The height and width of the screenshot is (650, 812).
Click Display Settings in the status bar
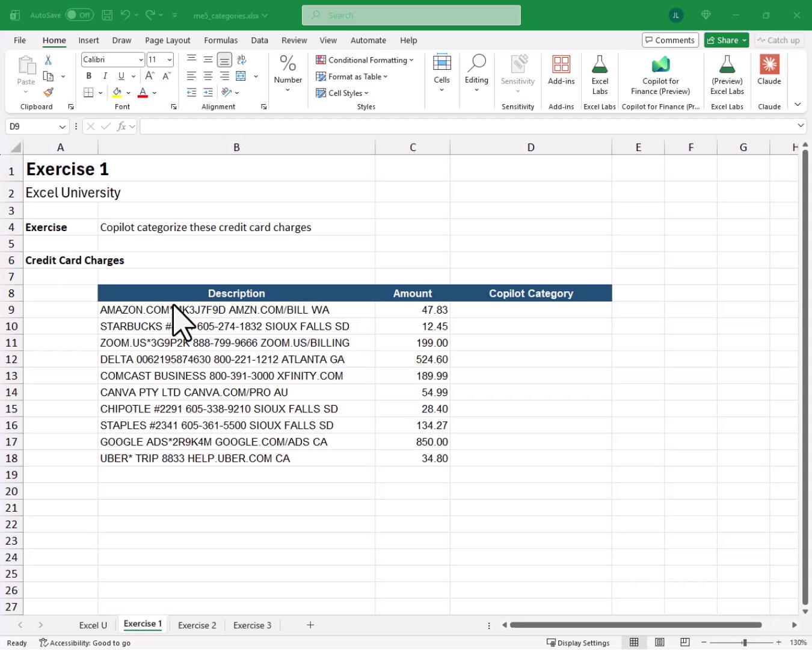(x=578, y=643)
